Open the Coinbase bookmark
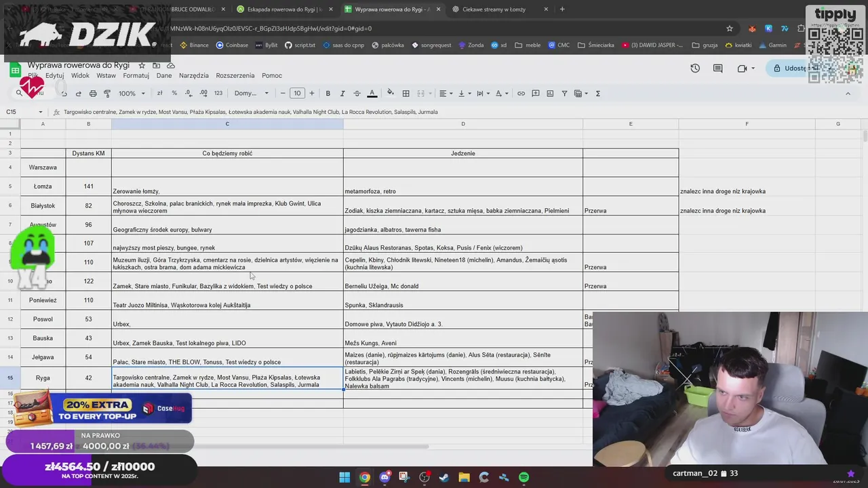The image size is (868, 488). pyautogui.click(x=232, y=45)
